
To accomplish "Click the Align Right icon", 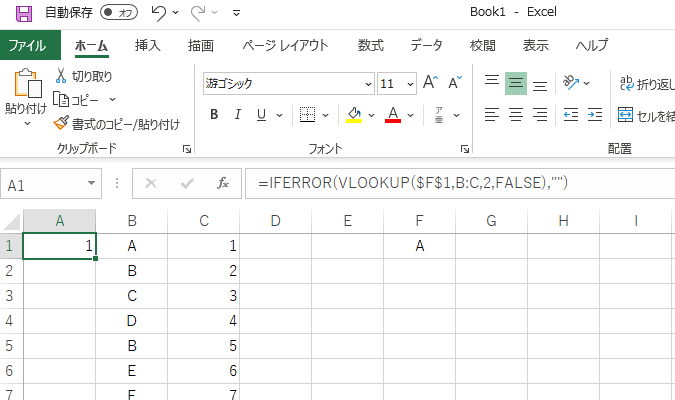I will point(540,115).
